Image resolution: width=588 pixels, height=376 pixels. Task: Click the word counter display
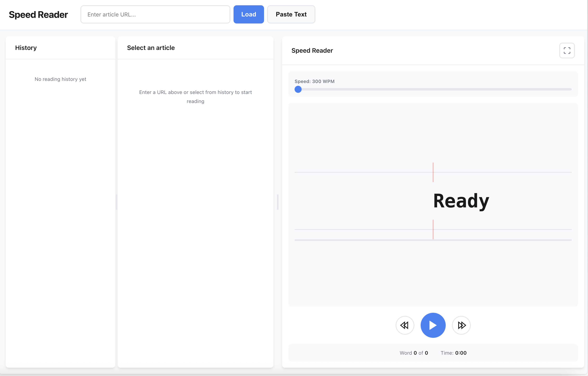[414, 353]
